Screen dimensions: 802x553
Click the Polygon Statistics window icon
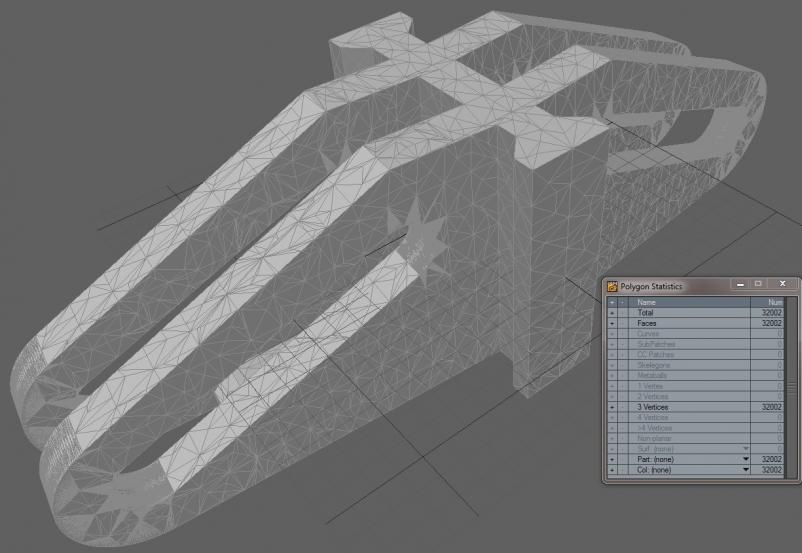pyautogui.click(x=612, y=286)
